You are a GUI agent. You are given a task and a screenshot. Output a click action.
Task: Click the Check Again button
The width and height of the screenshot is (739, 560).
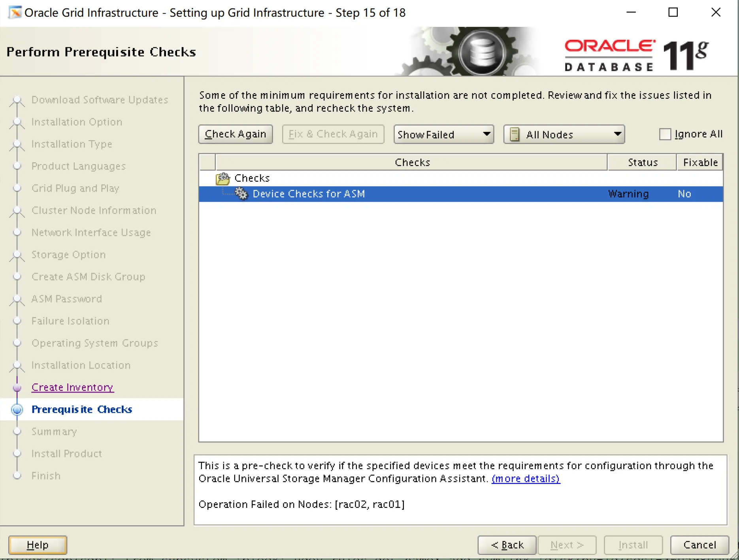point(235,134)
